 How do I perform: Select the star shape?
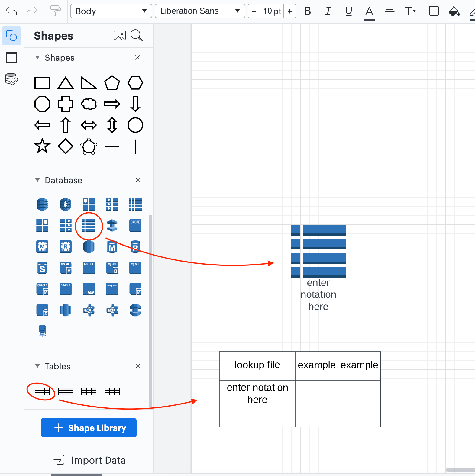tap(42, 146)
